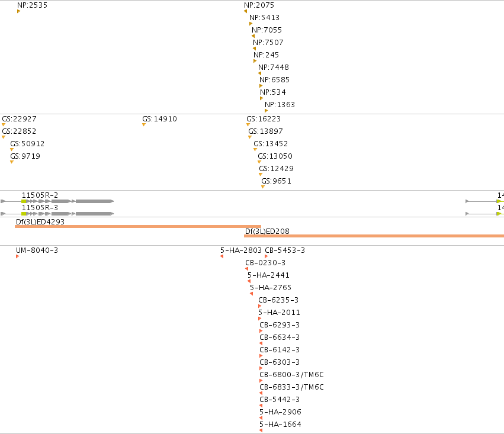Screen dimensions: 504x434
Task: Click the GS:22927 insertion label
Action: point(20,119)
